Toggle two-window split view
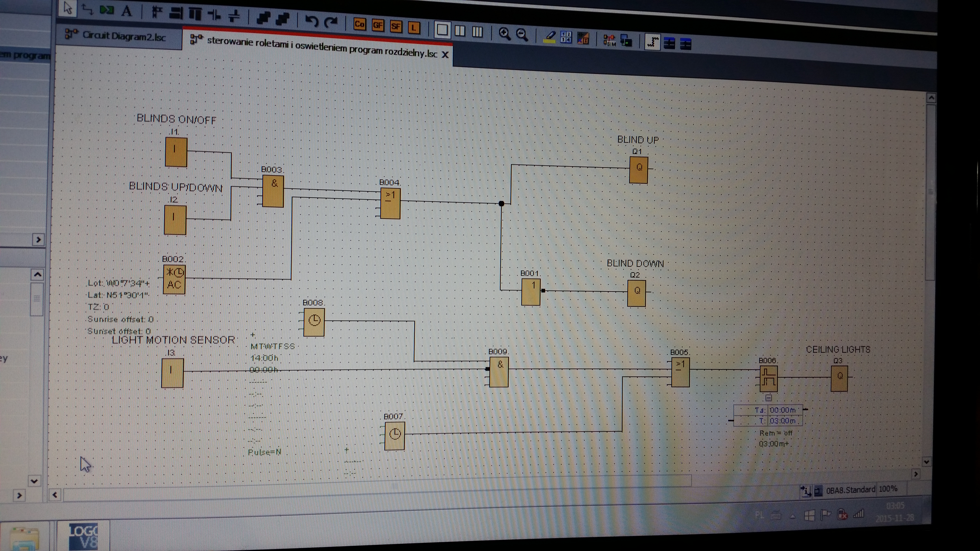980x551 pixels. [460, 31]
